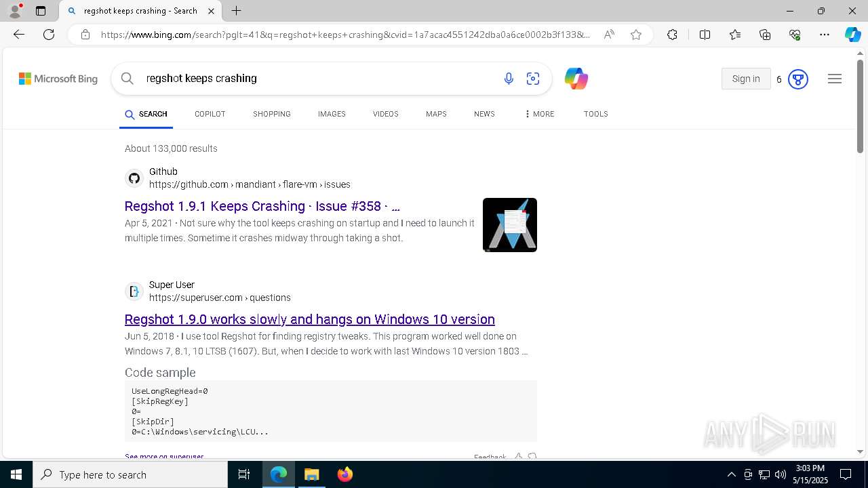Close the regshot search tab
Screen dimensions: 868x488
coord(212,11)
